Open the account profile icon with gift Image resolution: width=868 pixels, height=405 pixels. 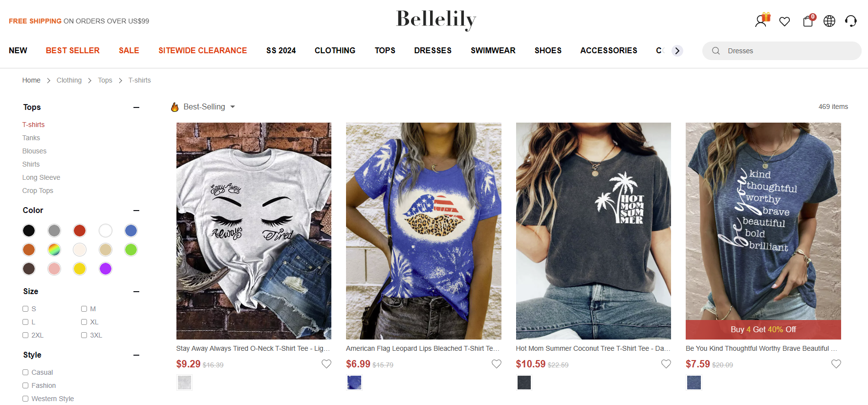coord(762,21)
